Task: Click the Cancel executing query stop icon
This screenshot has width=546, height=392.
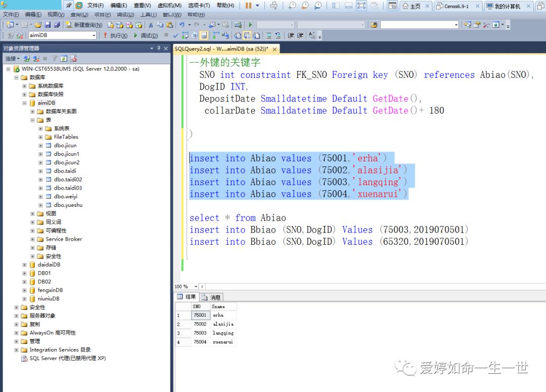Action: [x=166, y=35]
